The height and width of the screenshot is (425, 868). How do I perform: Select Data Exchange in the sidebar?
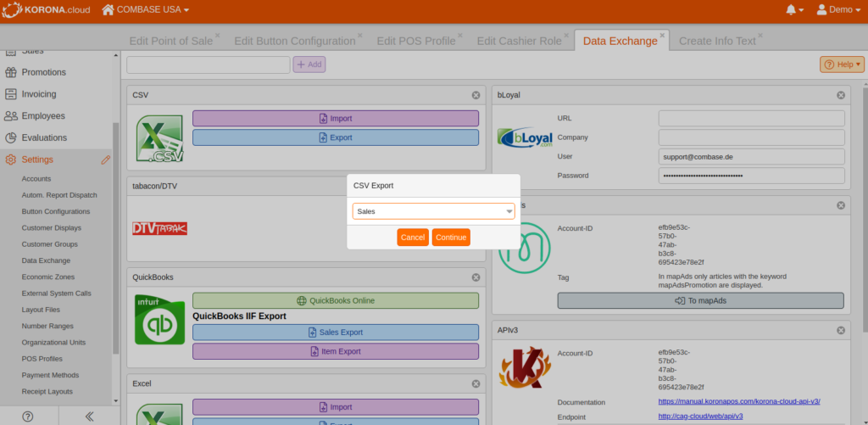point(46,260)
